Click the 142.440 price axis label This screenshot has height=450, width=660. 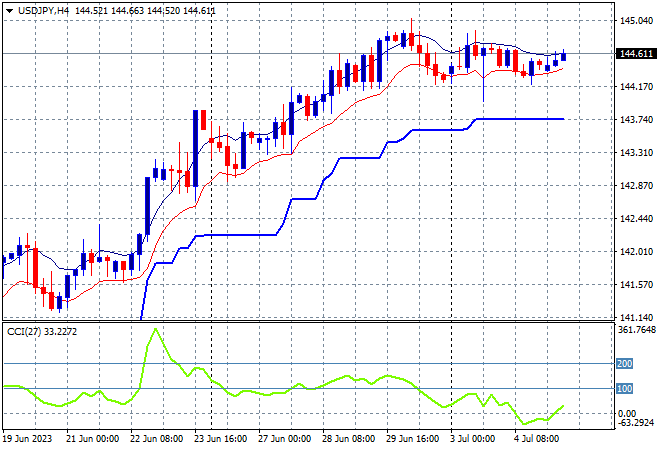[x=636, y=218]
